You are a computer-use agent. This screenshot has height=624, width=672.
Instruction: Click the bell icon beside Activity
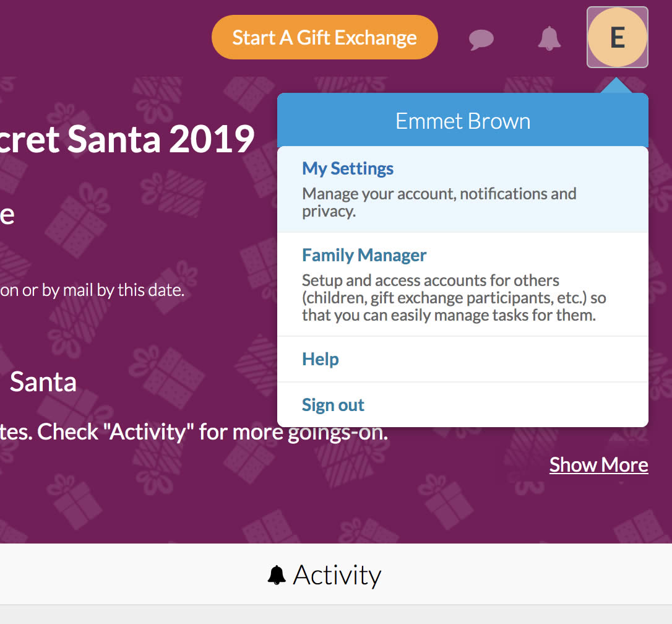[x=277, y=575]
